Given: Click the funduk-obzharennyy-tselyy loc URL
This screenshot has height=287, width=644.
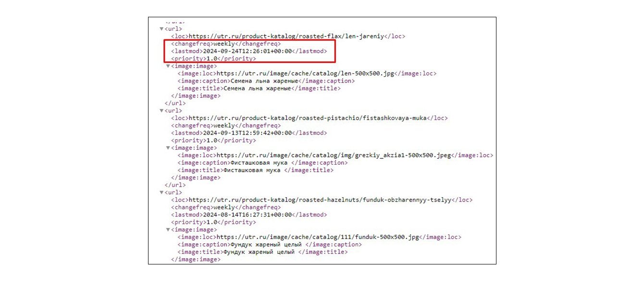Looking at the screenshot, I should point(320,200).
